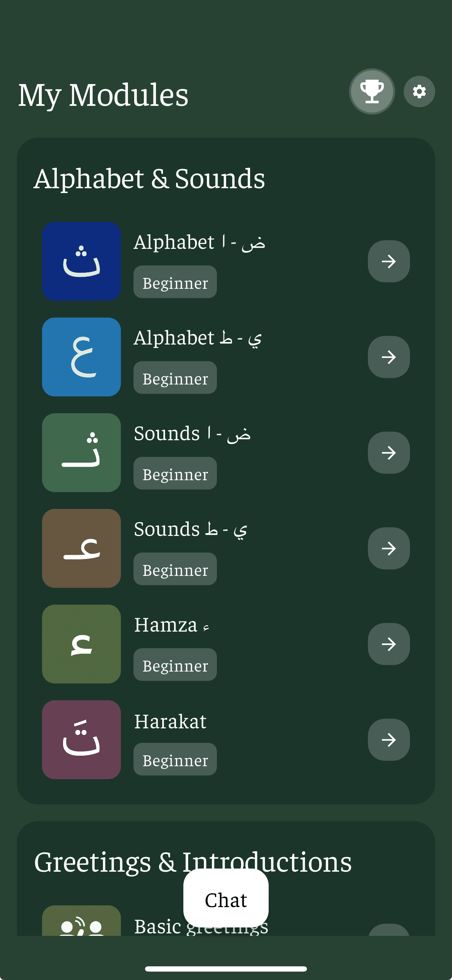
Task: Tap the green Sounds ا - ض module icon
Action: [x=81, y=453]
